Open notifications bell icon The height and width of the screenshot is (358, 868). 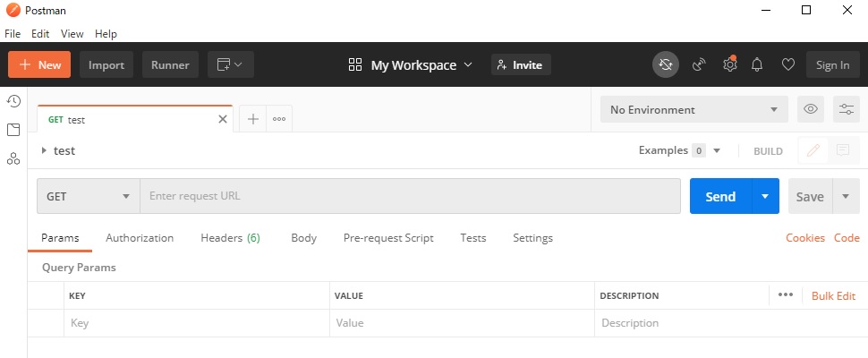pyautogui.click(x=758, y=64)
